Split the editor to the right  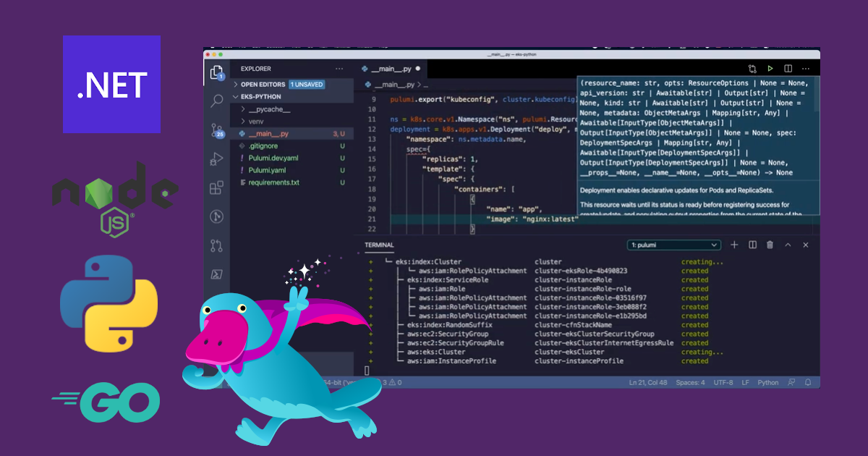click(788, 69)
